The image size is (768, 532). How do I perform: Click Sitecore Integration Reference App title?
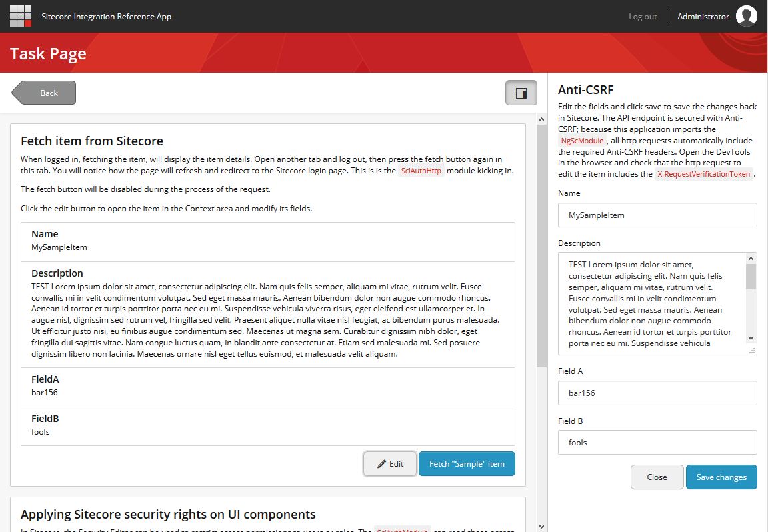106,17
